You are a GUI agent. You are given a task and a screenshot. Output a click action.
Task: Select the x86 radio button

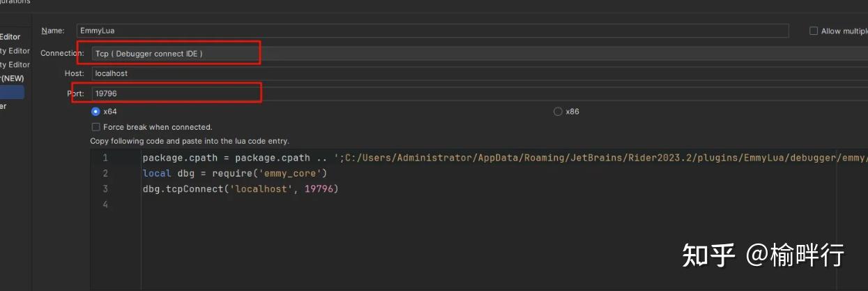(x=558, y=112)
